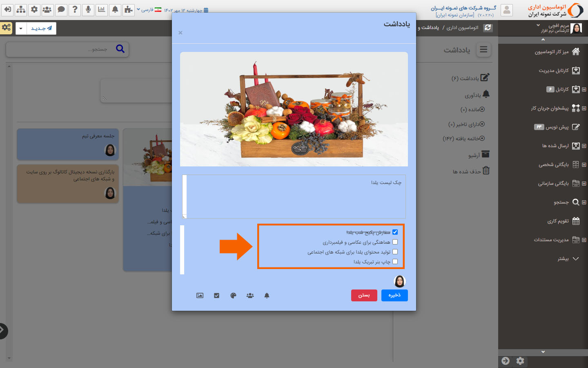Open the color palette picker in the note dialog
The image size is (588, 368).
click(233, 295)
